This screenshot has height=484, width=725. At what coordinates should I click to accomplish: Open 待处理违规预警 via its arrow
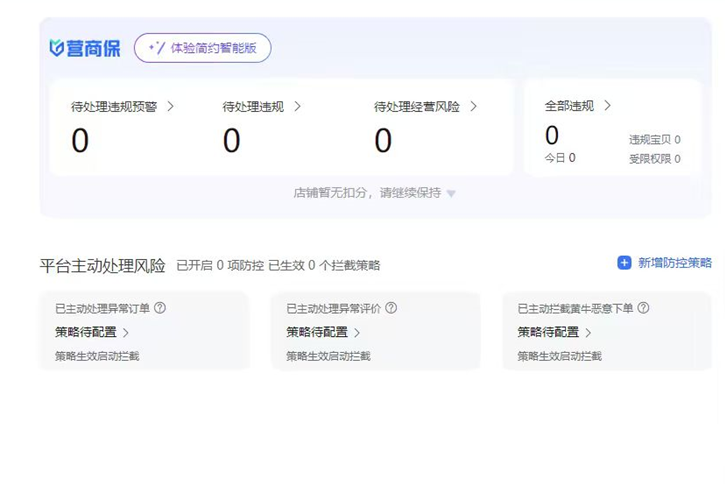pos(171,106)
